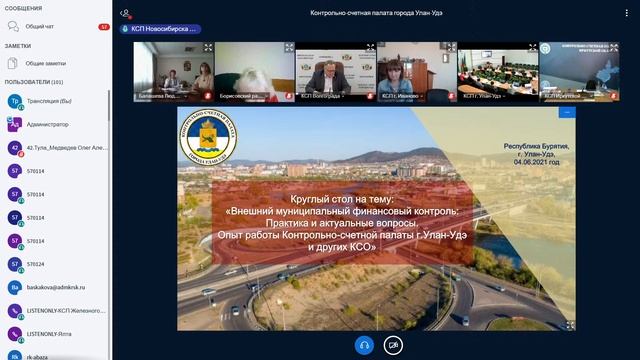This screenshot has width=640, height=360.
Task: Hide presentation with the blue minimize button
Action: pyautogui.click(x=567, y=112)
